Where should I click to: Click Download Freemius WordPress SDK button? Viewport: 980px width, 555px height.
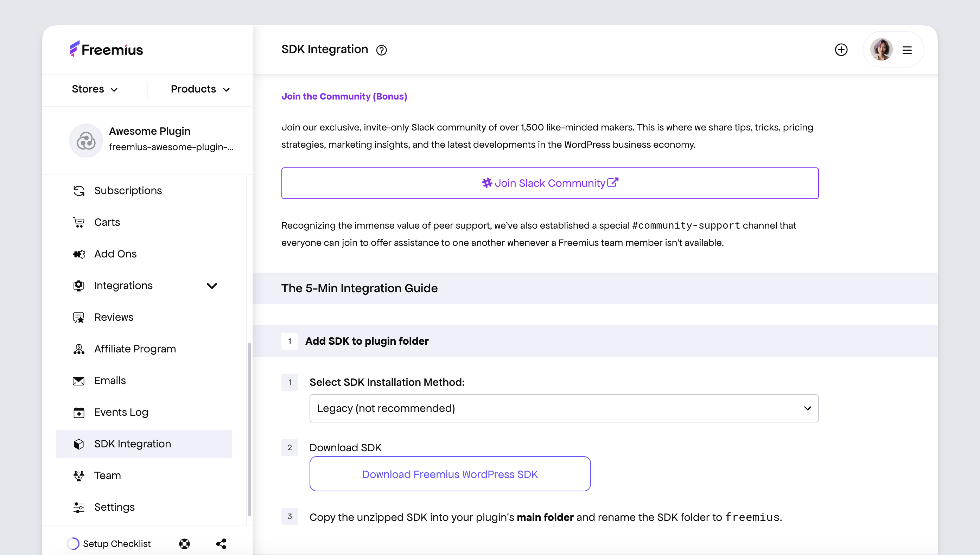pos(450,474)
